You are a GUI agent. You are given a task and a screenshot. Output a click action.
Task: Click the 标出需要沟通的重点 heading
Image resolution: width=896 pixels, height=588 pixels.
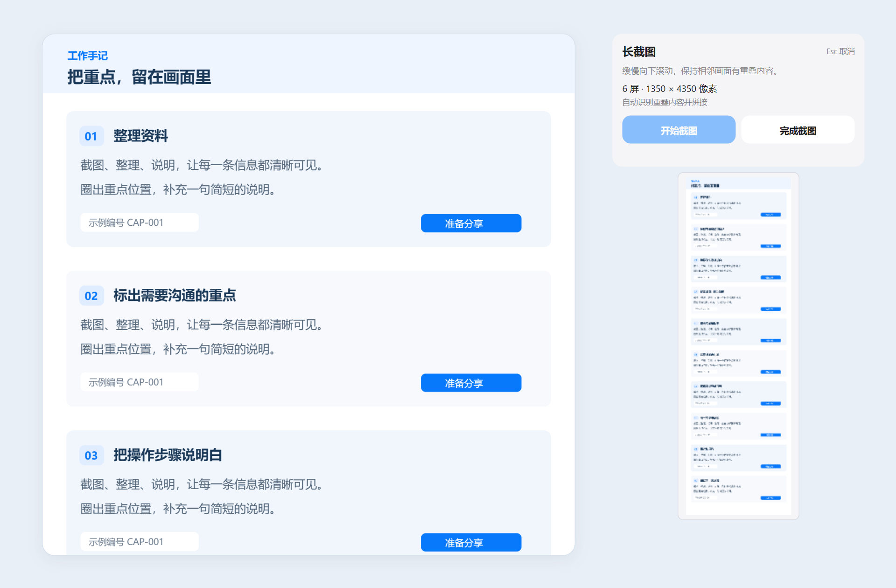pyautogui.click(x=175, y=295)
